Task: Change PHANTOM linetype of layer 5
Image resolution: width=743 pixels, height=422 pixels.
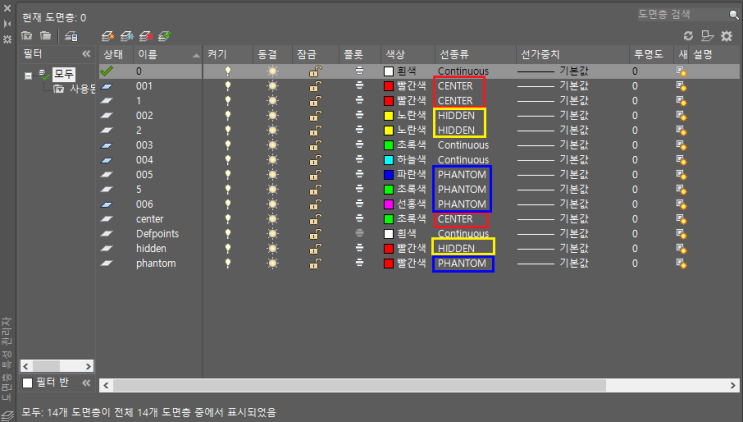Action: [x=462, y=189]
